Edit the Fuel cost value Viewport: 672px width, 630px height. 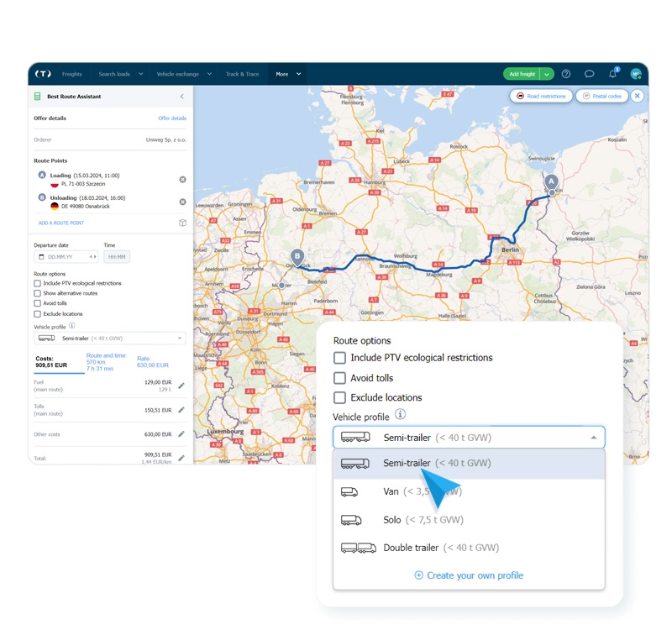pyautogui.click(x=181, y=386)
